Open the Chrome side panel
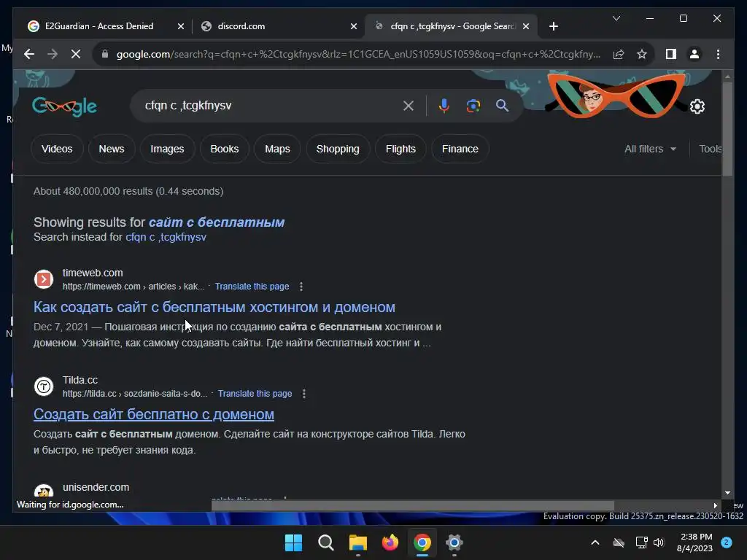The image size is (747, 560). click(x=671, y=54)
